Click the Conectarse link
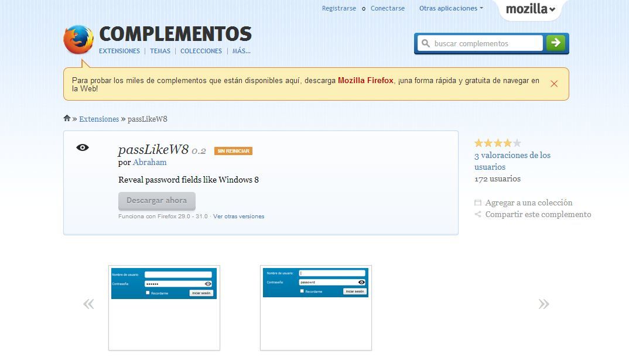The image size is (629, 364). pos(388,8)
